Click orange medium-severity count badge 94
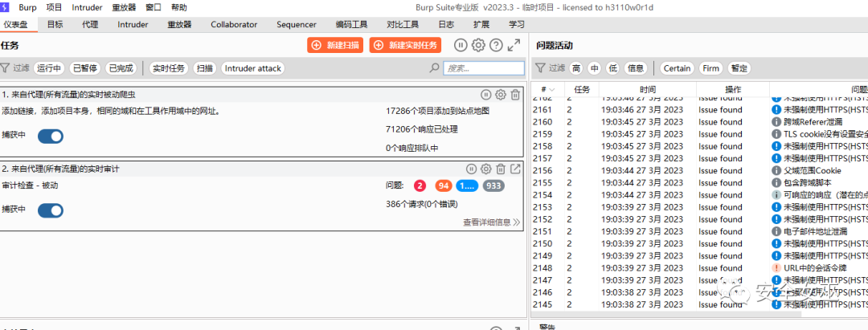The width and height of the screenshot is (868, 330). [x=444, y=186]
